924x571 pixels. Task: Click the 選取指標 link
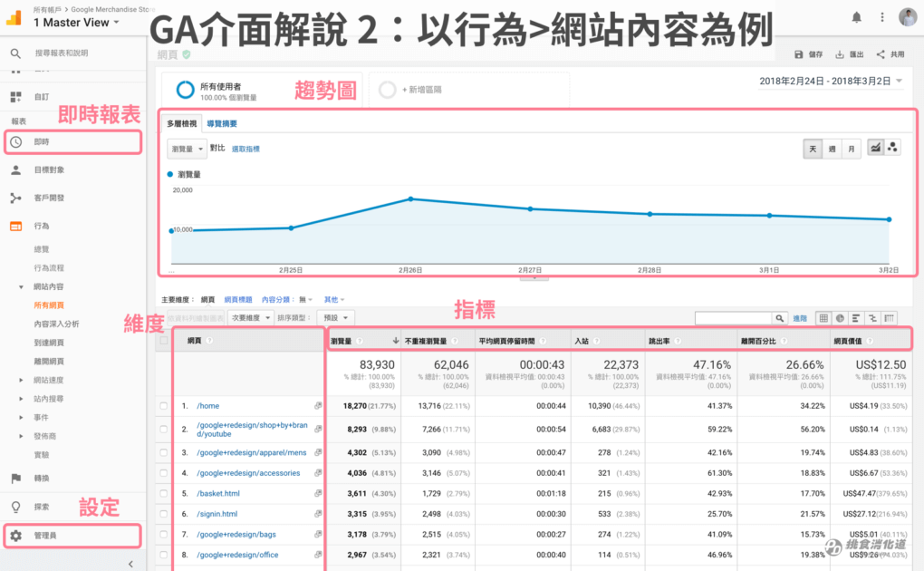[245, 150]
